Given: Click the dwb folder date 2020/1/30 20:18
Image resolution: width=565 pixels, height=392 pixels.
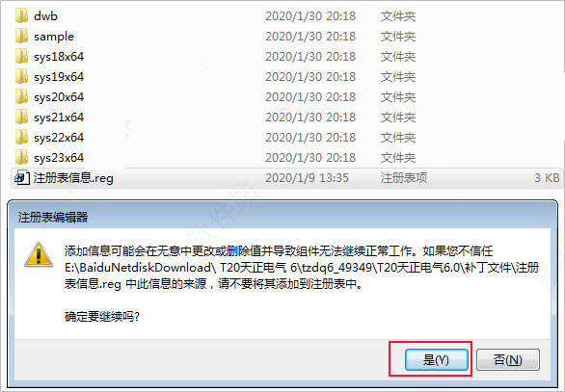Looking at the screenshot, I should (x=310, y=16).
